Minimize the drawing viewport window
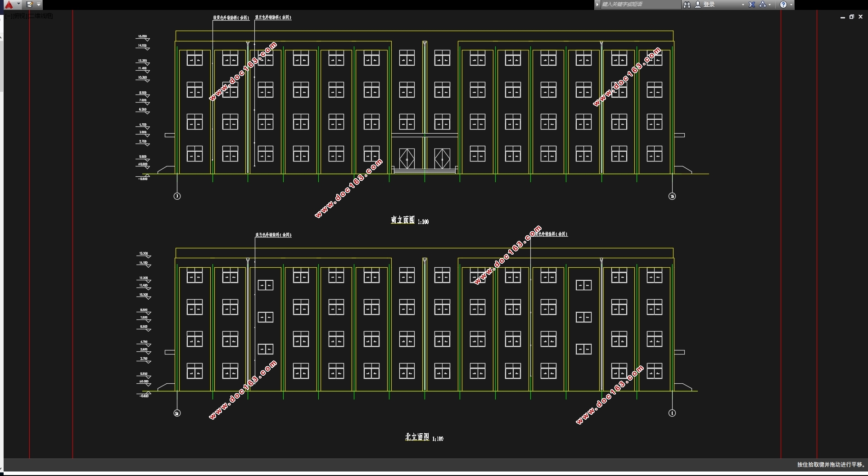 842,17
